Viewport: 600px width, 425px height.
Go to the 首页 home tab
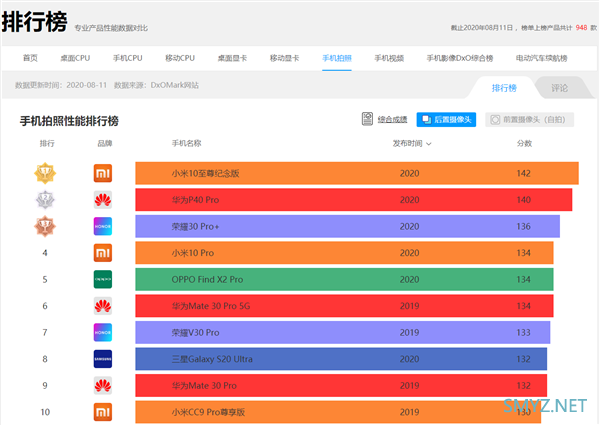click(30, 58)
